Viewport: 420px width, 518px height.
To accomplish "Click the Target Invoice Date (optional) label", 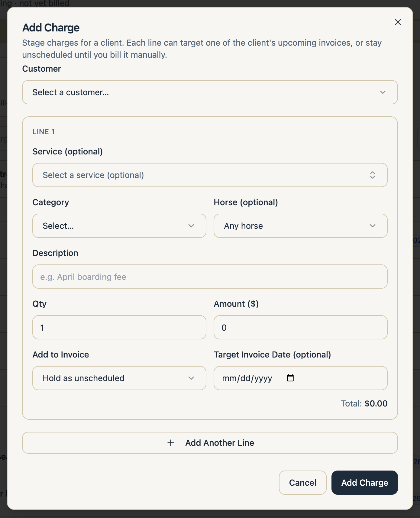I will click(x=273, y=355).
